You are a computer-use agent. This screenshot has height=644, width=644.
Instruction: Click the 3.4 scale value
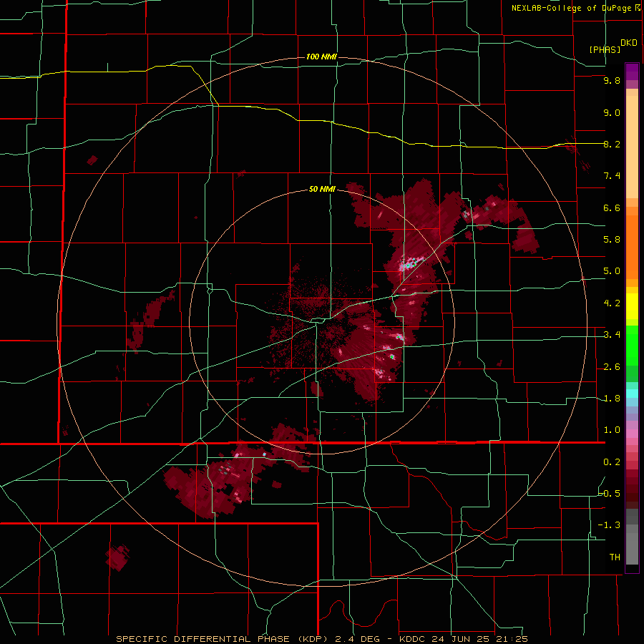tap(612, 335)
